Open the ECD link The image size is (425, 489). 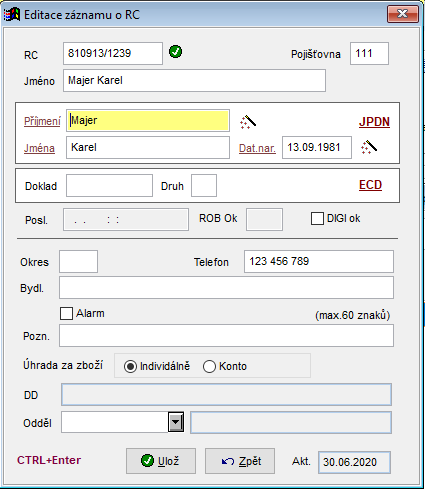[370, 185]
